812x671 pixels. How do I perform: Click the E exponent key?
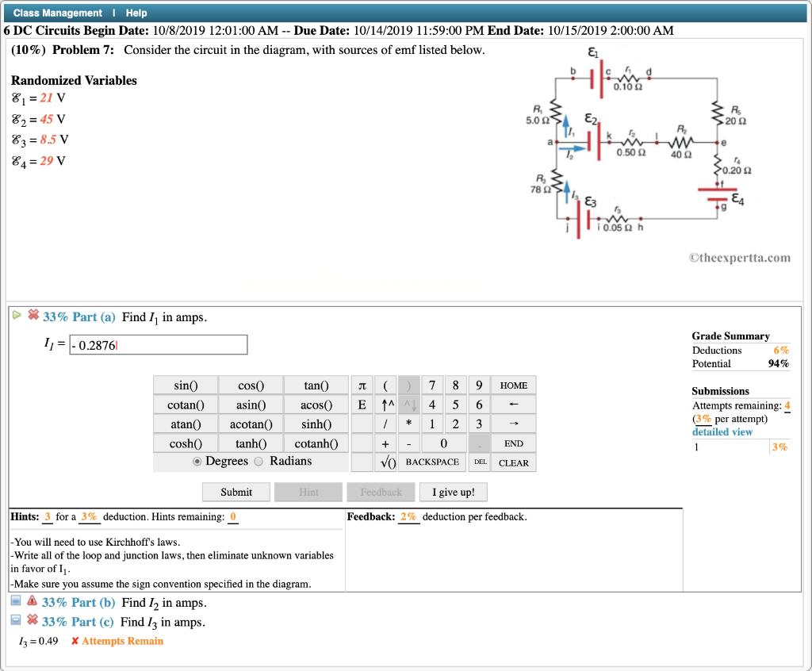pyautogui.click(x=362, y=405)
